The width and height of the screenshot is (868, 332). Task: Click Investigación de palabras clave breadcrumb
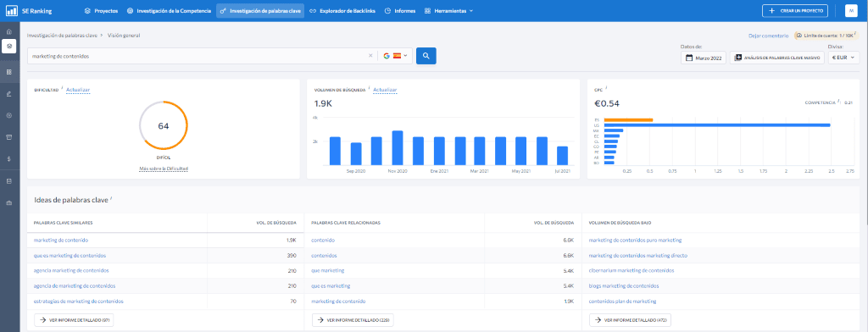[x=62, y=35]
